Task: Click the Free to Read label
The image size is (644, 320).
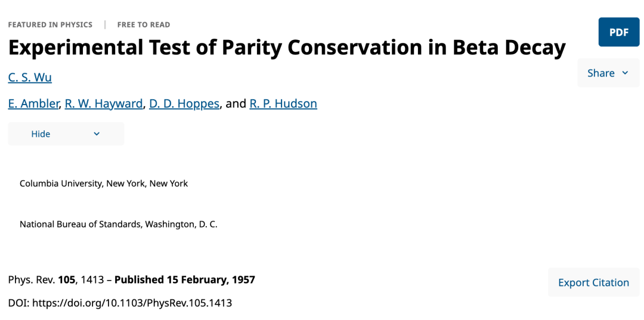Action: [144, 24]
